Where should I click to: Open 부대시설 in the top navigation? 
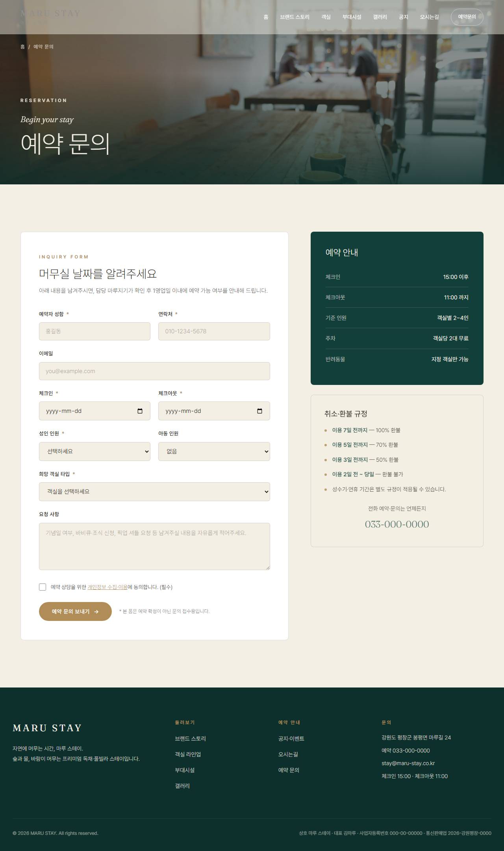[352, 17]
